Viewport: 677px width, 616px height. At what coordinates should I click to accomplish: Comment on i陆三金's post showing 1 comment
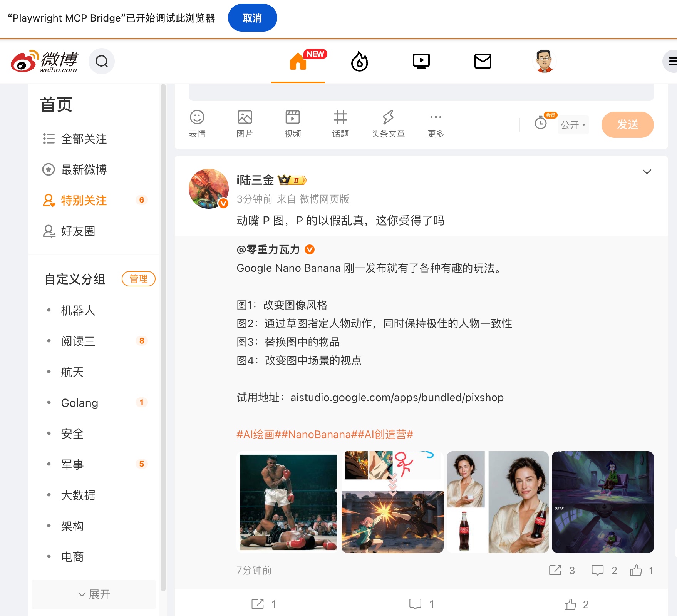click(x=422, y=604)
